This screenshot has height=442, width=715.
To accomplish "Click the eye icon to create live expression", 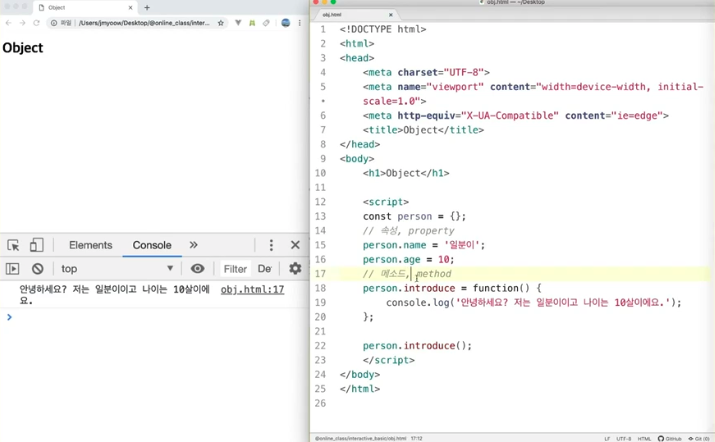I will 197,269.
